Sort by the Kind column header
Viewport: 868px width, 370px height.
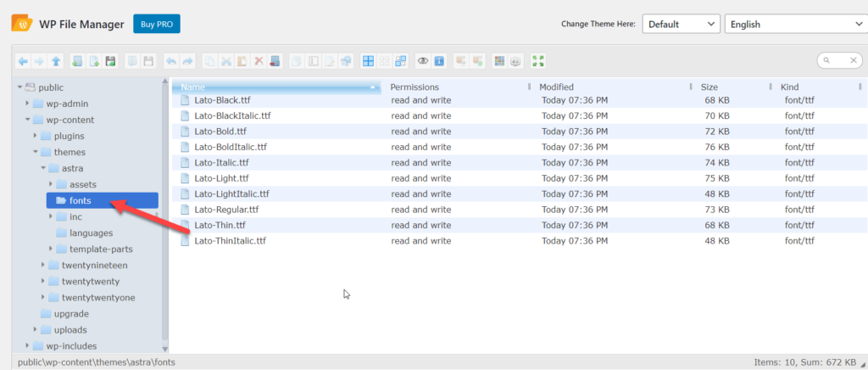820,87
